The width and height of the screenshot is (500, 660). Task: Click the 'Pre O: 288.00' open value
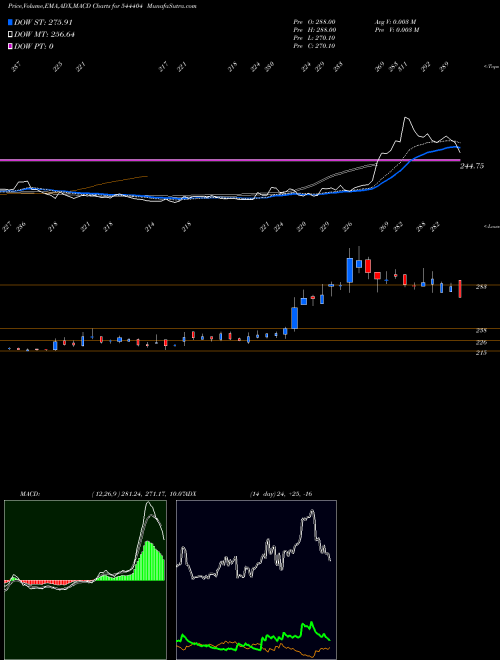[x=314, y=22]
